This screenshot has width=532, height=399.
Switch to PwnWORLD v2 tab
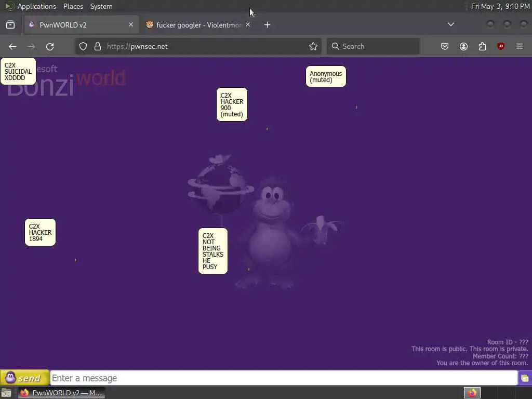coord(82,25)
